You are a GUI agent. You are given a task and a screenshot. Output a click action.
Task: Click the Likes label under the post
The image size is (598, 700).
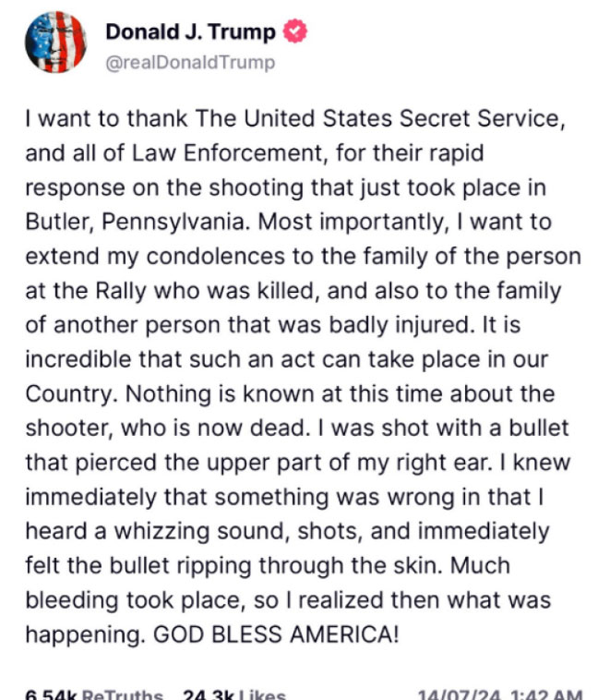pos(262,694)
